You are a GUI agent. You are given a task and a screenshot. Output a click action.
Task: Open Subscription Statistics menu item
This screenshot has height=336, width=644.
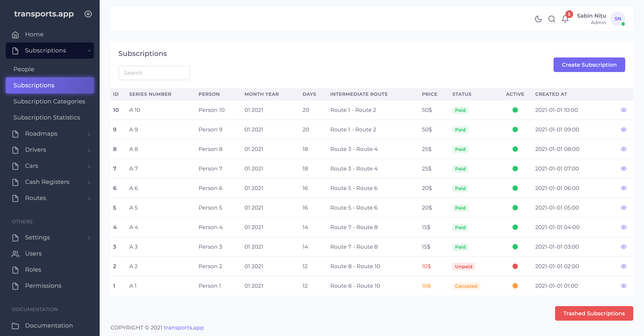(47, 117)
